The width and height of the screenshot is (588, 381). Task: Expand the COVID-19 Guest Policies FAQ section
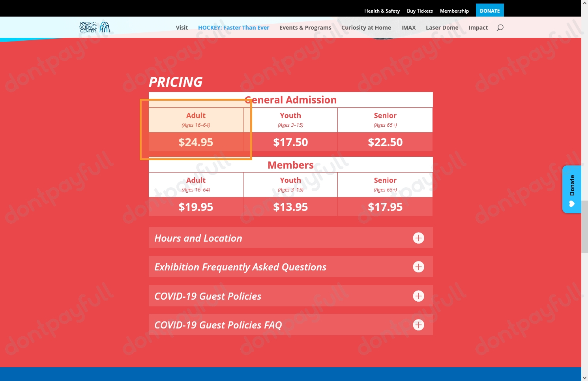[x=218, y=325]
